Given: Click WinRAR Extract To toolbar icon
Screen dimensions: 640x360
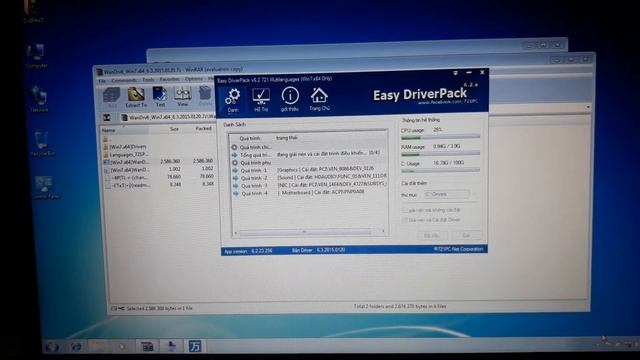Looking at the screenshot, I should click(x=136, y=97).
